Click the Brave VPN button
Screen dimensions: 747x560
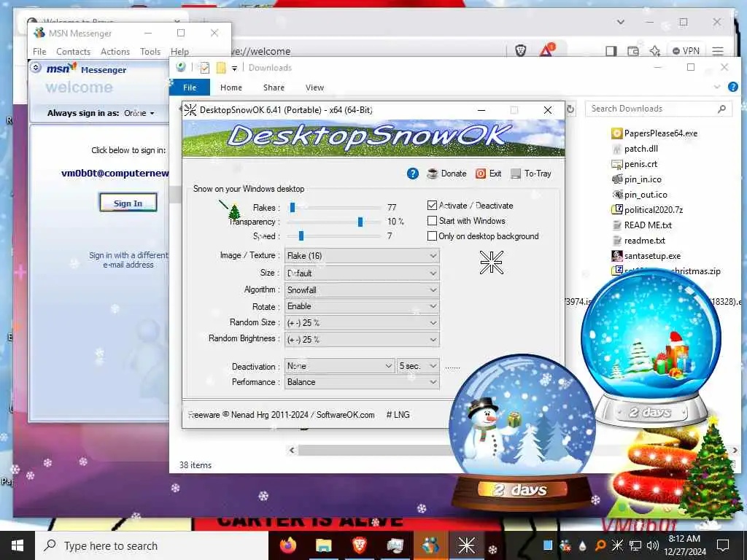pos(686,51)
